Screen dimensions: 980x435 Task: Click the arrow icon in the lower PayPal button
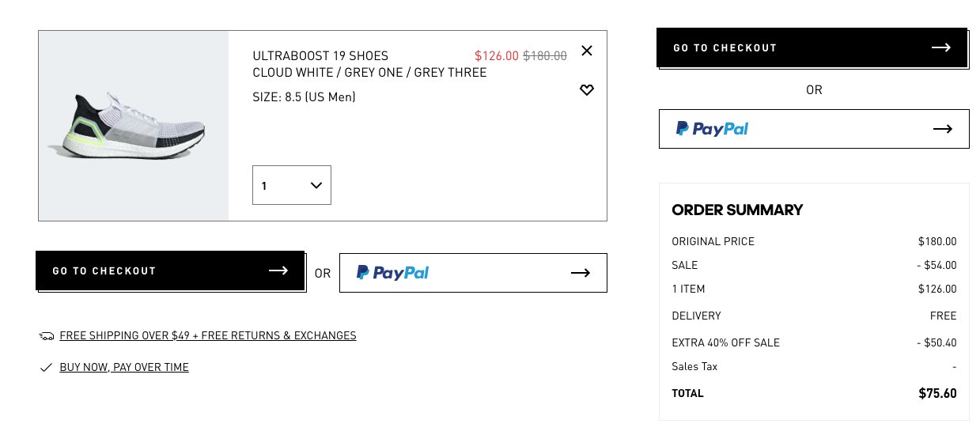point(581,273)
